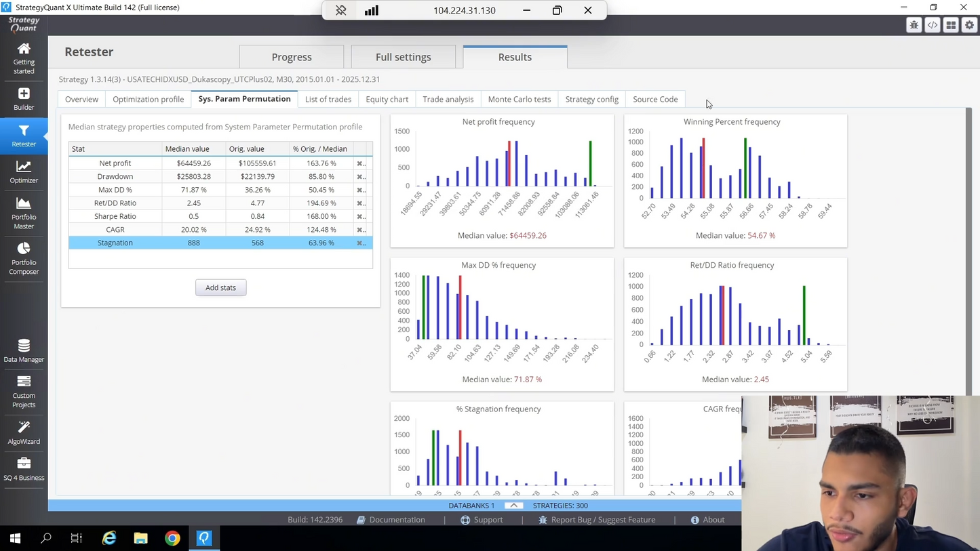The height and width of the screenshot is (551, 980).
Task: Remove the Stagnation stat row
Action: tap(361, 243)
